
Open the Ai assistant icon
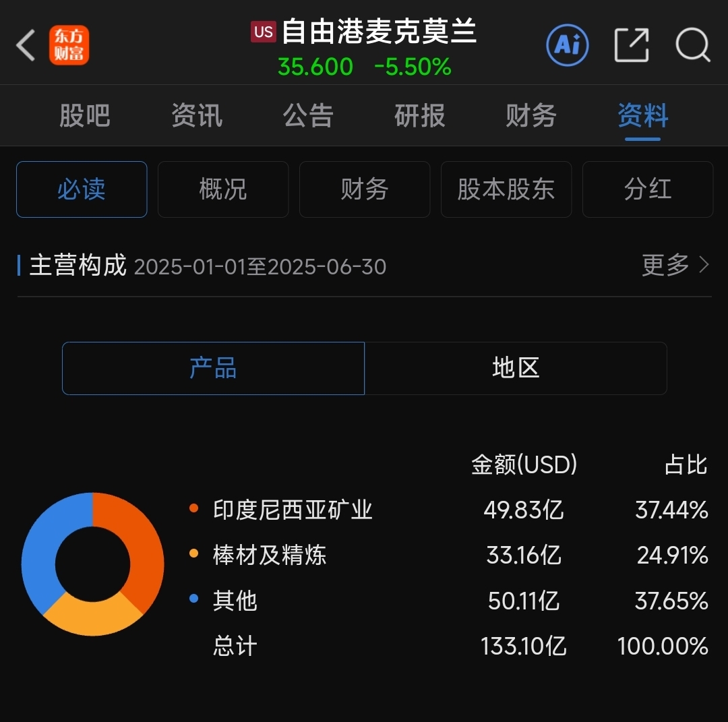pyautogui.click(x=568, y=45)
